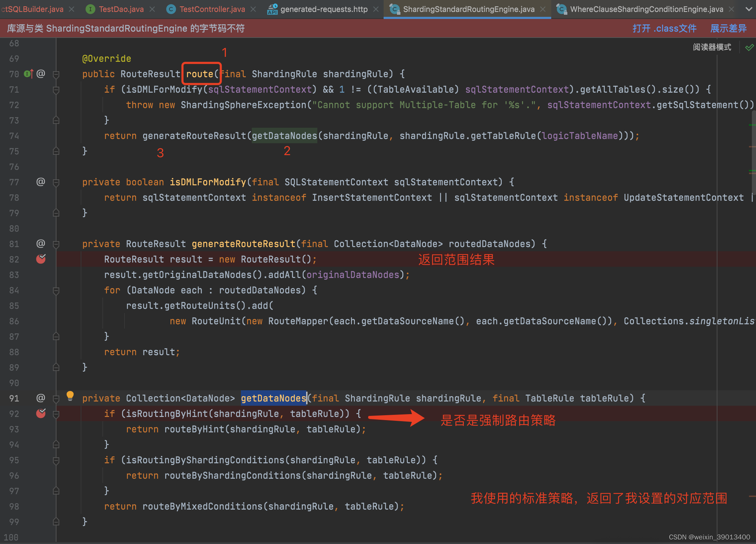Click the annotation @ gutter icon on line 77

tap(41, 182)
